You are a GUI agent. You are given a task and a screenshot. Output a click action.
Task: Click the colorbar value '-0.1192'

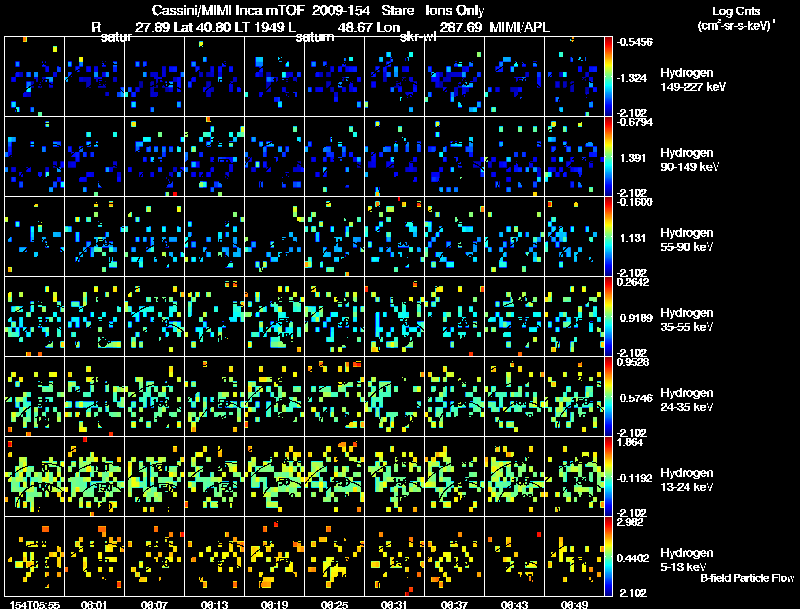(635, 478)
